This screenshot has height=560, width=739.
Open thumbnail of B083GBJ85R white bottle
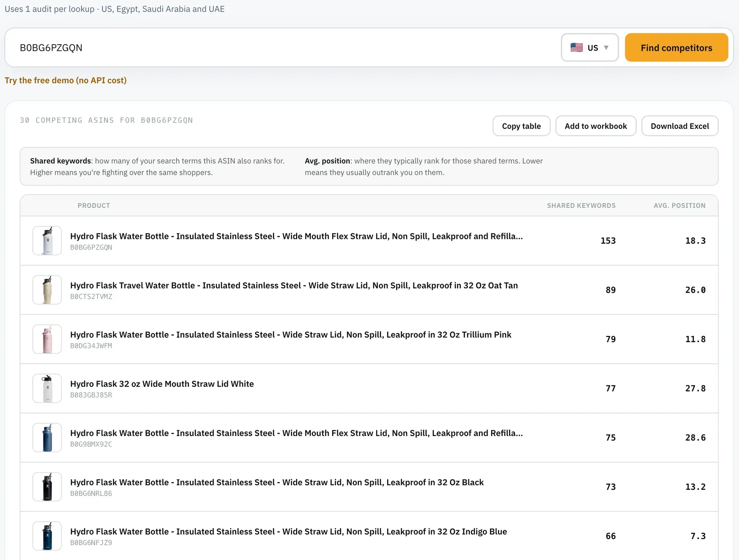(47, 388)
